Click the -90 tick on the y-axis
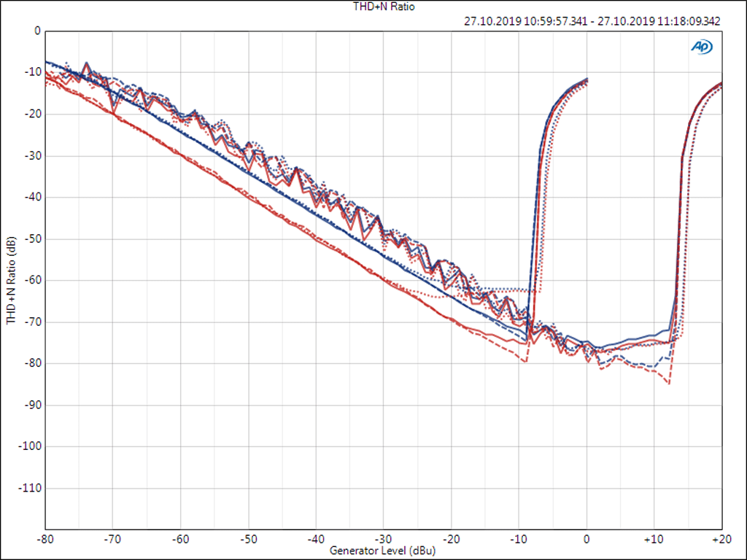747x560 pixels. coord(33,405)
